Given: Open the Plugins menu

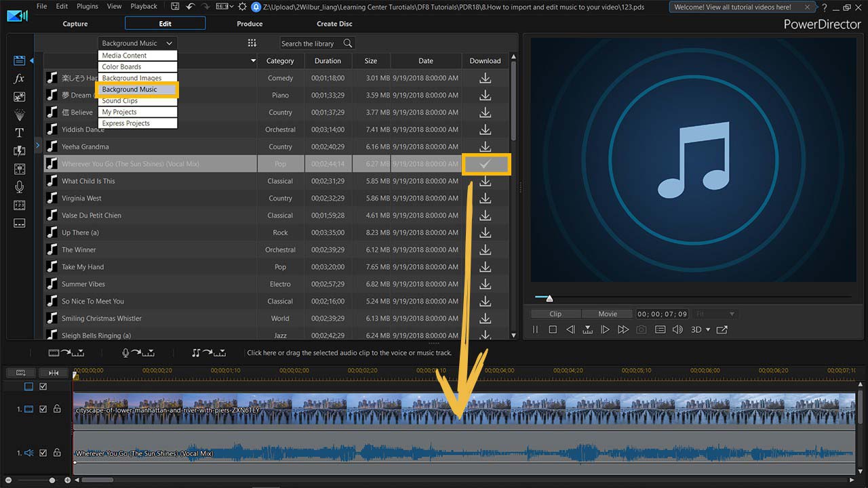Looking at the screenshot, I should point(87,6).
